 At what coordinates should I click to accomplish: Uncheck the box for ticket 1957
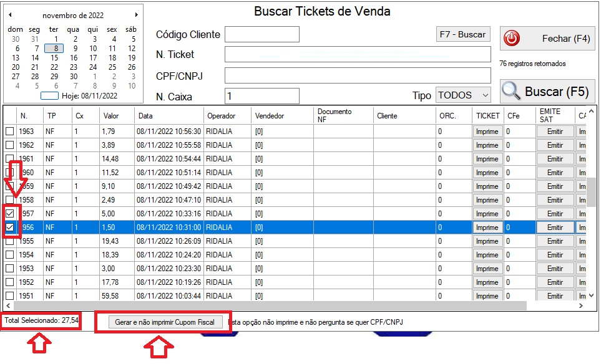10,214
